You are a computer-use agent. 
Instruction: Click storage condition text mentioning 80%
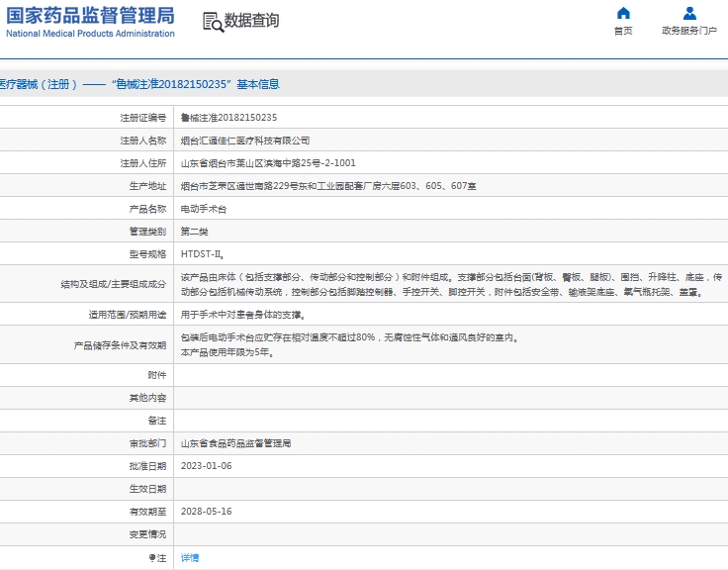pyautogui.click(x=349, y=337)
